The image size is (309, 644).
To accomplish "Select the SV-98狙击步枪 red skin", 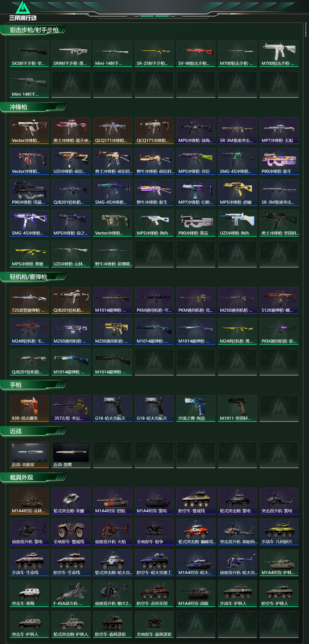I will pos(196,53).
